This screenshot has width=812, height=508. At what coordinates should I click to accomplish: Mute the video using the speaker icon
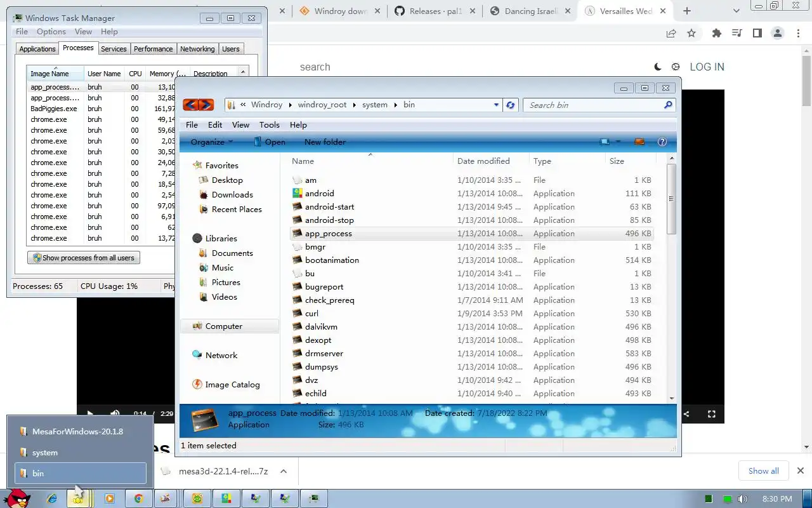pos(115,414)
